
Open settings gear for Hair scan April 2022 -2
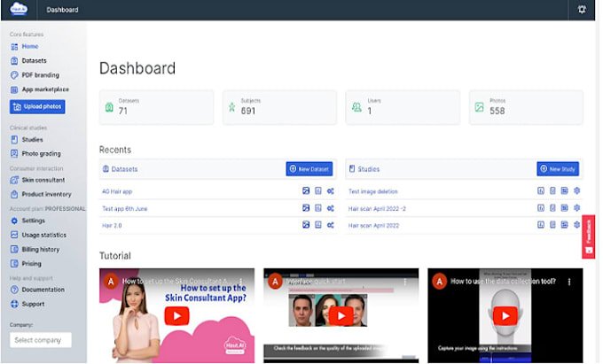click(x=577, y=208)
